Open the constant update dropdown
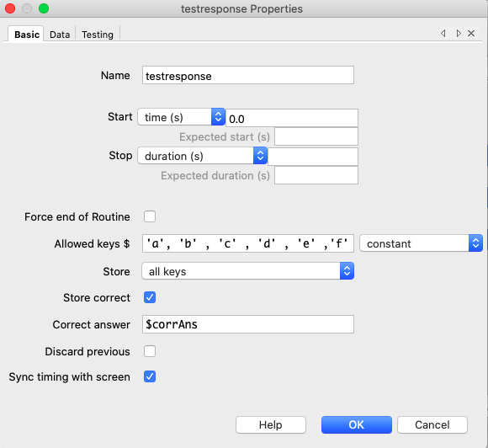Image resolution: width=488 pixels, height=448 pixels. [421, 243]
